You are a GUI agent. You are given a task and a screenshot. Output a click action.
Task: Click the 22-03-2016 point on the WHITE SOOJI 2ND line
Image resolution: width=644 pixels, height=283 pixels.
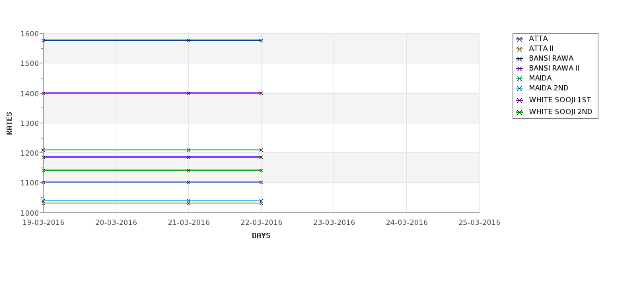(261, 170)
